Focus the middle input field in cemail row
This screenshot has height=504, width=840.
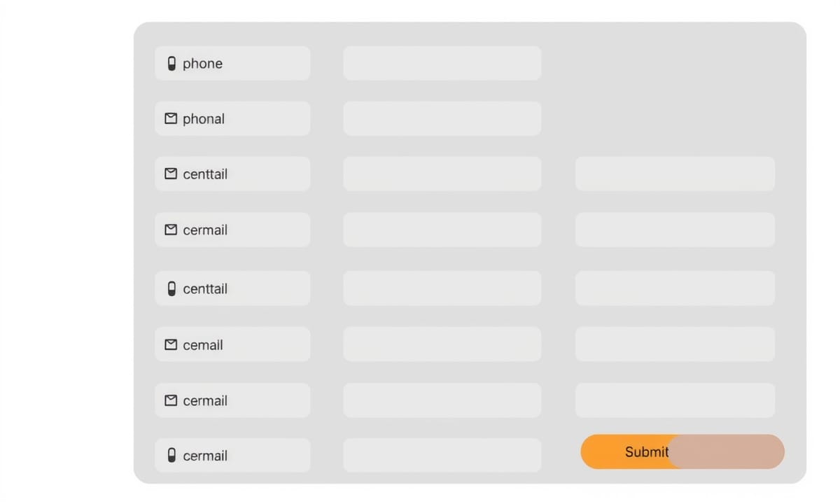(442, 344)
